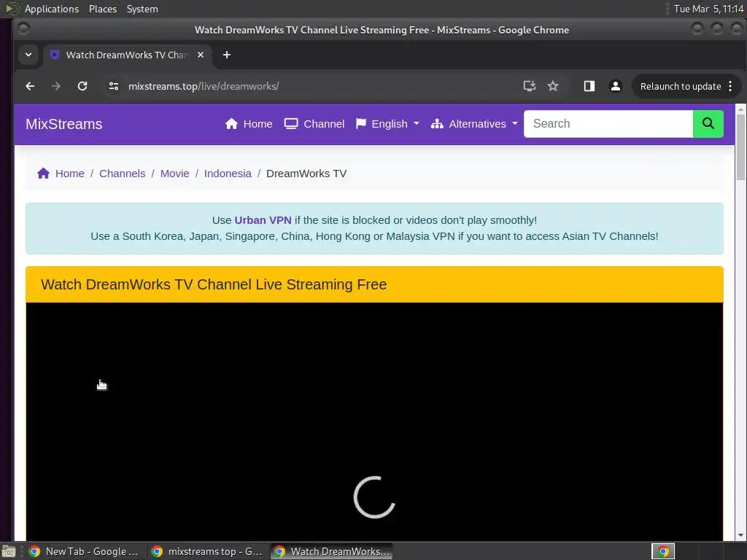Click the Urban VPN link
The height and width of the screenshot is (560, 747).
263,220
